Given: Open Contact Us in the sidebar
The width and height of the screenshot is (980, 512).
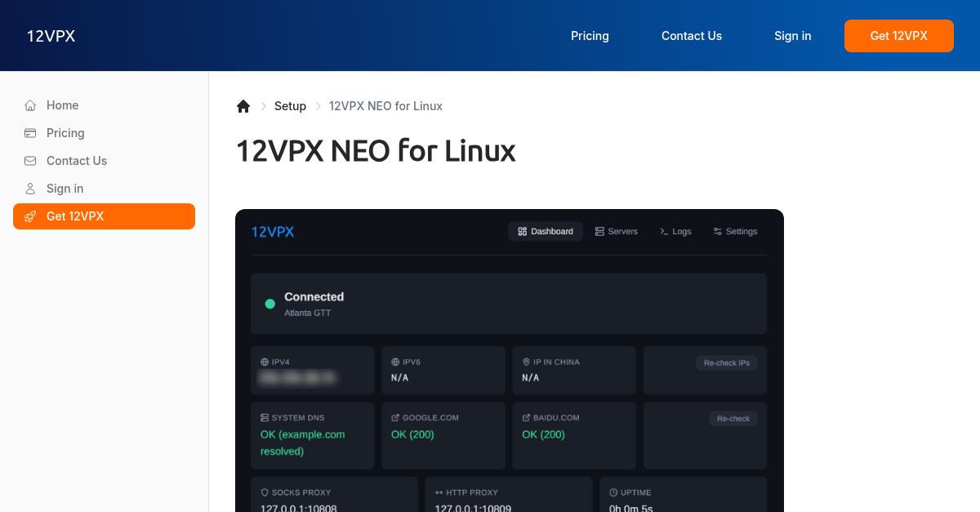Looking at the screenshot, I should [104, 161].
